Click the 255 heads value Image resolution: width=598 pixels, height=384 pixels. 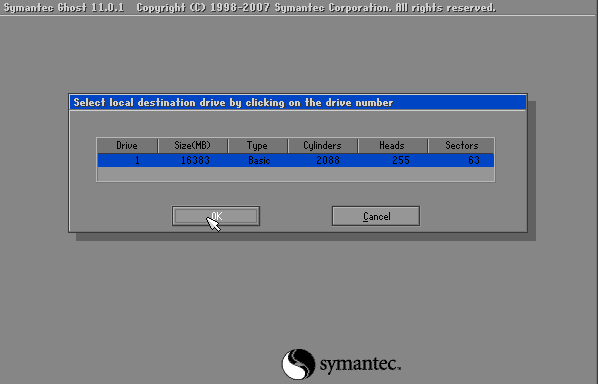click(x=401, y=160)
